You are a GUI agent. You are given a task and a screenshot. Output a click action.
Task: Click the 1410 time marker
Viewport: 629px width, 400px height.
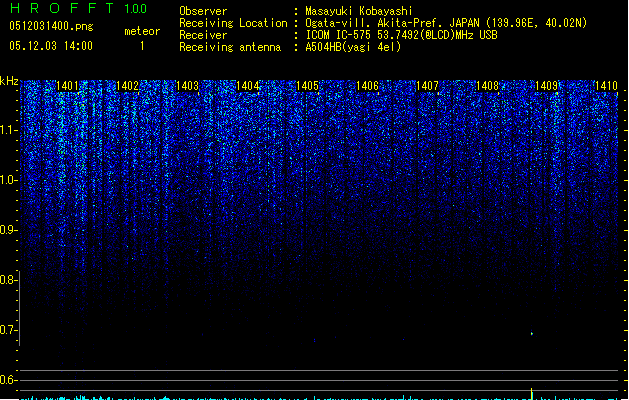[x=606, y=86]
